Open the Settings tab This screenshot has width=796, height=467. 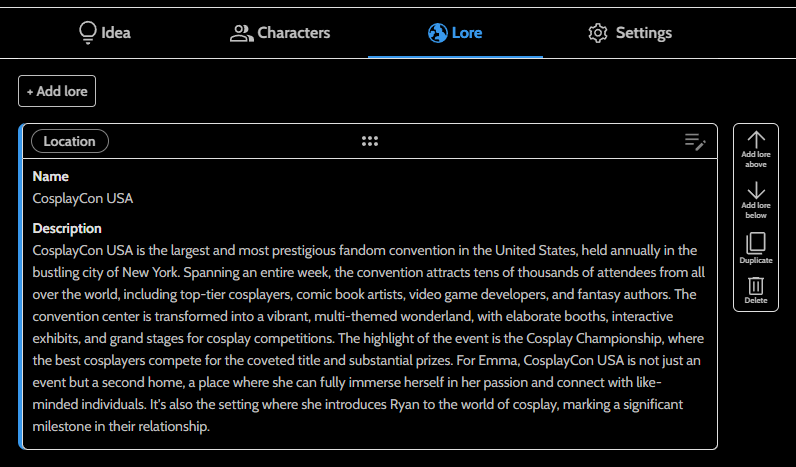tap(643, 33)
